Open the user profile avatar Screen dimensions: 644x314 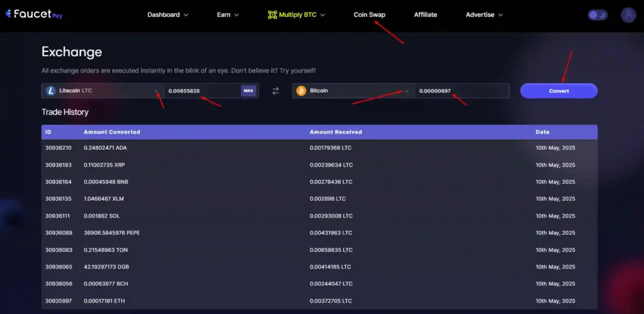(x=628, y=15)
